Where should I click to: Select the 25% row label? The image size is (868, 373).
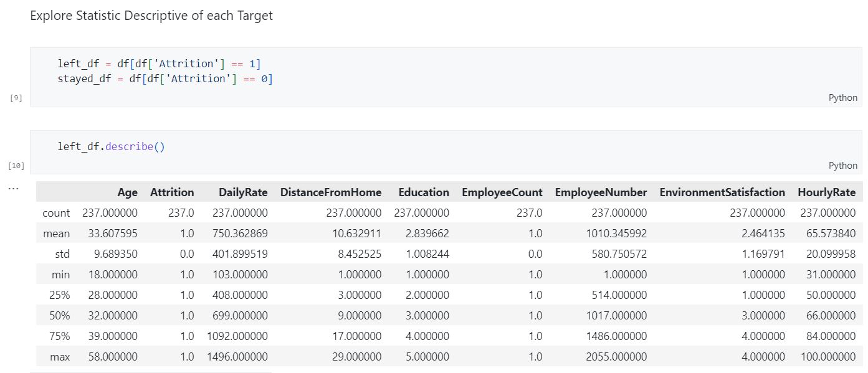tap(60, 295)
